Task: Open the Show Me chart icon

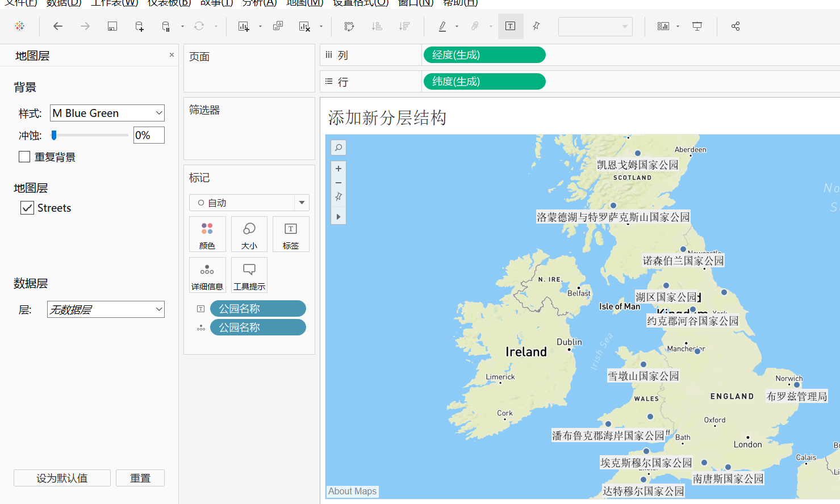Action: pos(663,26)
